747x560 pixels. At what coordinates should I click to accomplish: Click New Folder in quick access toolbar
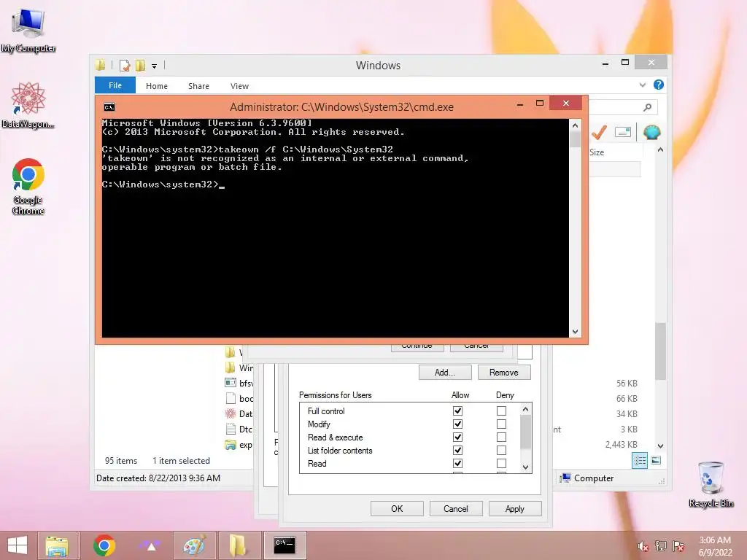(140, 65)
